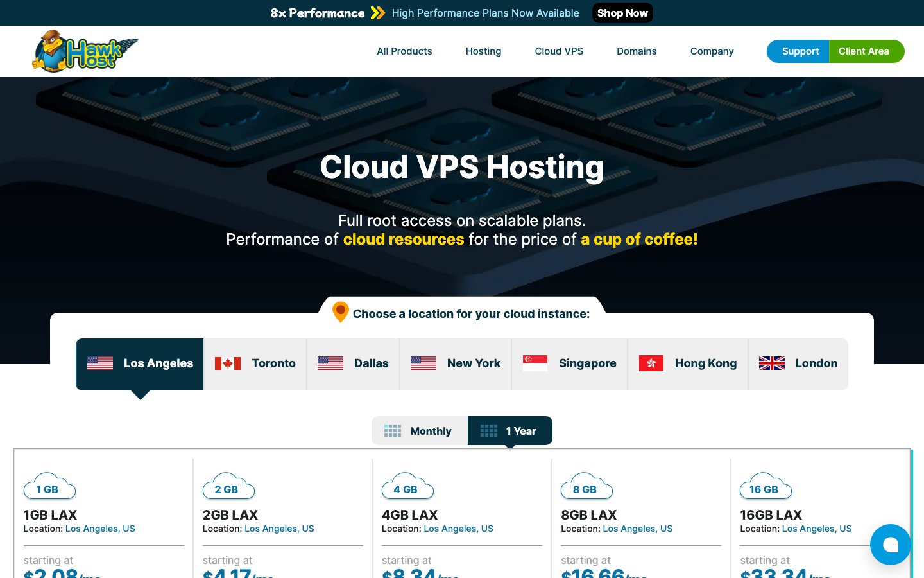Image resolution: width=924 pixels, height=578 pixels.
Task: Click High Performance Plans Now Available link
Action: click(485, 13)
